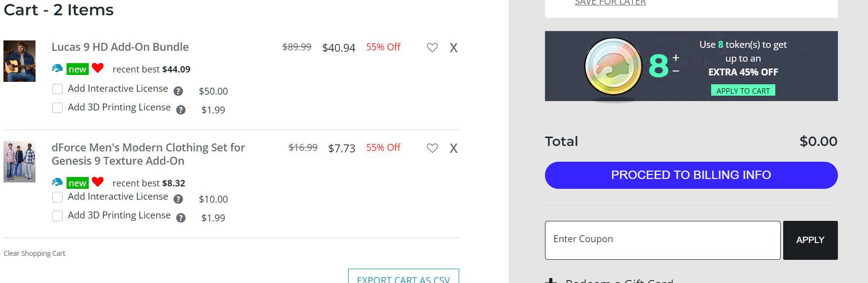Viewport: 868px width, 283px height.
Task: Click wishlist heart for dForce Men's Clothing Set
Action: 432,148
